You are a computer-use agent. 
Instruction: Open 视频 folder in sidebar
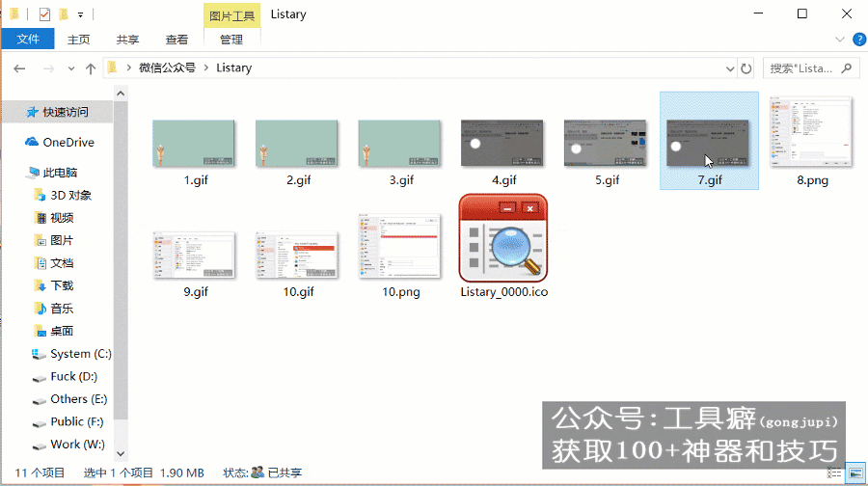tap(54, 218)
